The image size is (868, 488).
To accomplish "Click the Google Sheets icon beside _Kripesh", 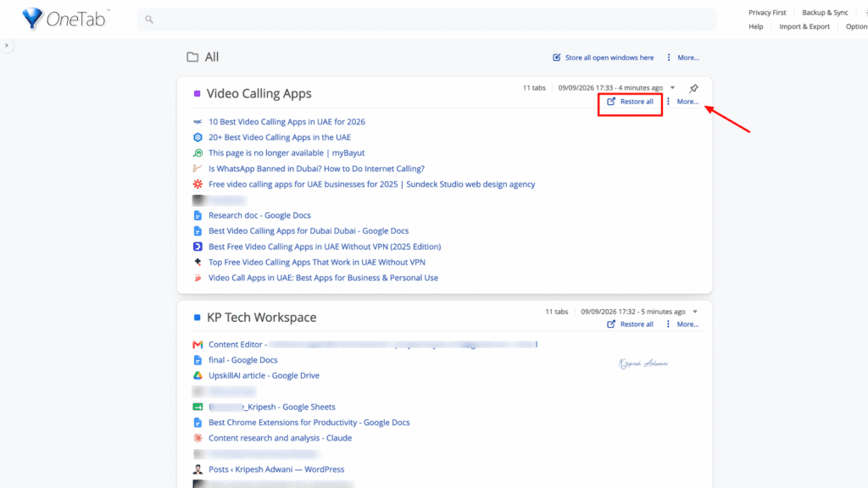I will pos(198,407).
